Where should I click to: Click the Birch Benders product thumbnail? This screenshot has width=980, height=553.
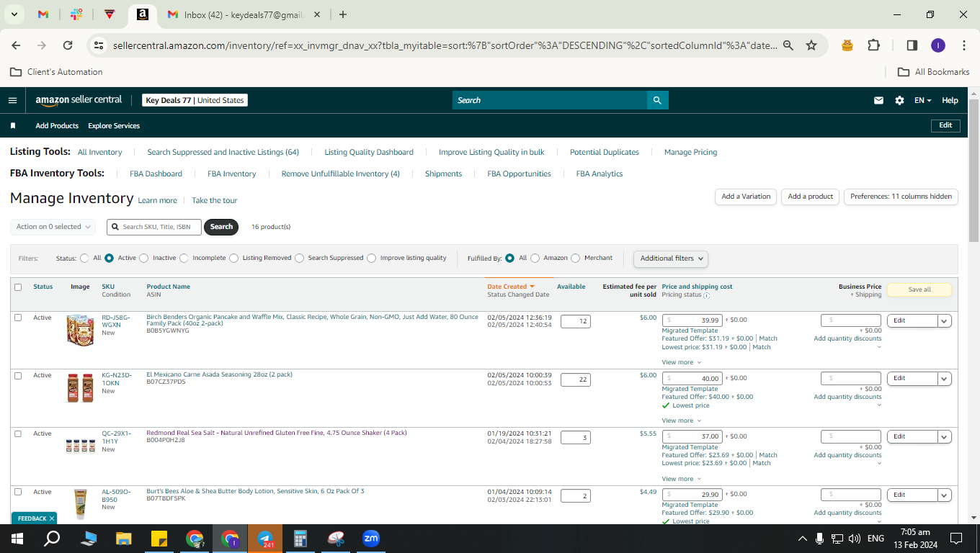pyautogui.click(x=80, y=330)
